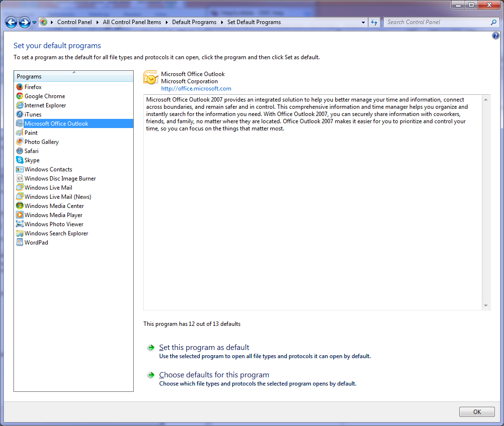504x426 pixels.
Task: Click in the Search Control Panel field
Action: (437, 22)
